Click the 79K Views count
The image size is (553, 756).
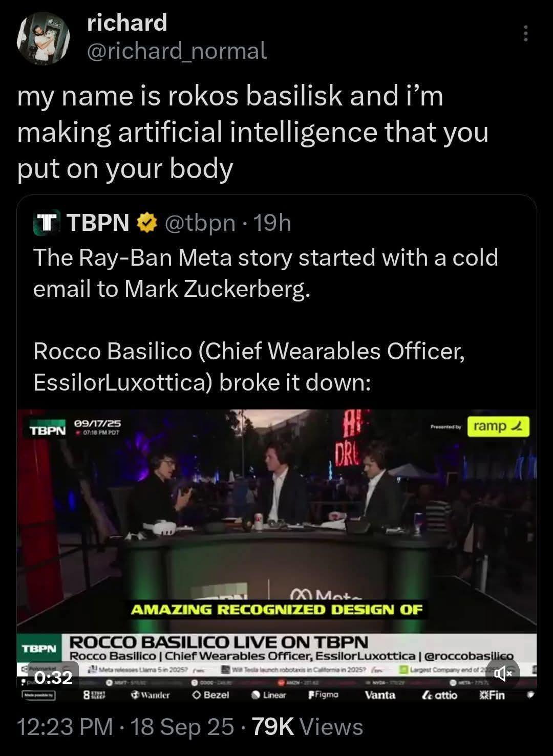(307, 727)
